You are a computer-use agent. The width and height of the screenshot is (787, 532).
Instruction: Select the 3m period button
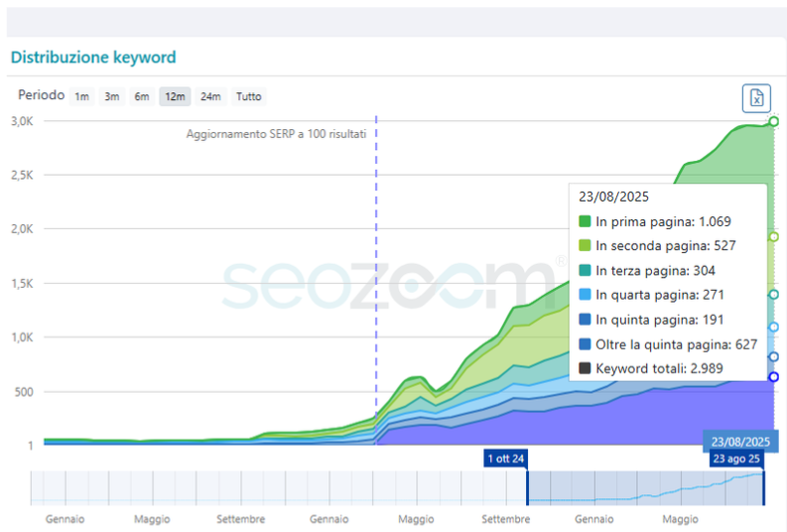point(112,96)
